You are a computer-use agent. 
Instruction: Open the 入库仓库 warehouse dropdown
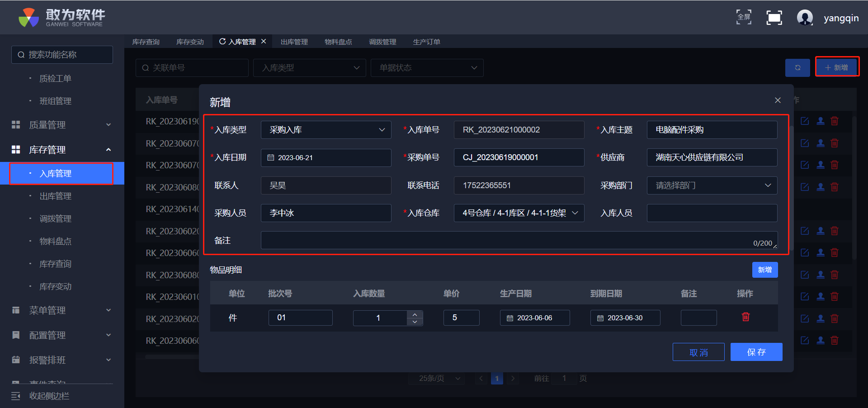(x=519, y=213)
